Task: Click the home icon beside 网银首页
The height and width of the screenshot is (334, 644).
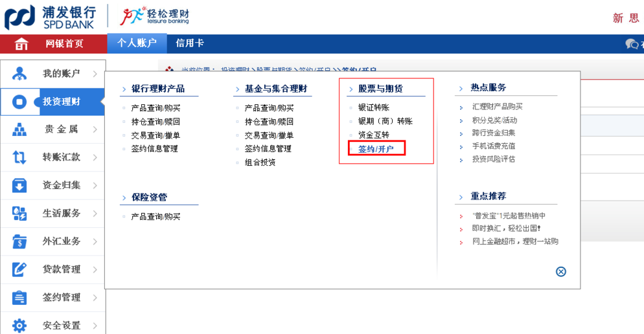Action: 21,44
